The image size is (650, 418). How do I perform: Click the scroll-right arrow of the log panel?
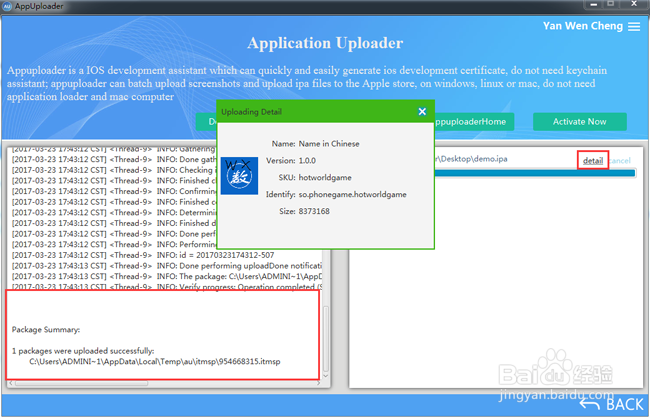pyautogui.click(x=318, y=383)
